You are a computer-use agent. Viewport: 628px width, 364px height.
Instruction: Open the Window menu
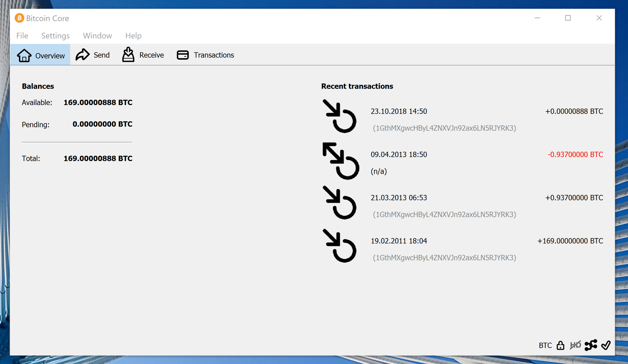tap(97, 36)
